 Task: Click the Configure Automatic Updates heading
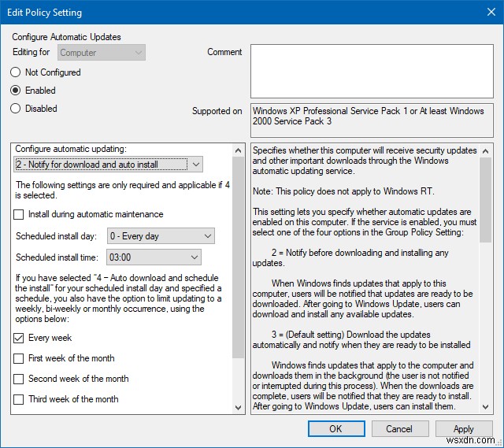(x=66, y=37)
